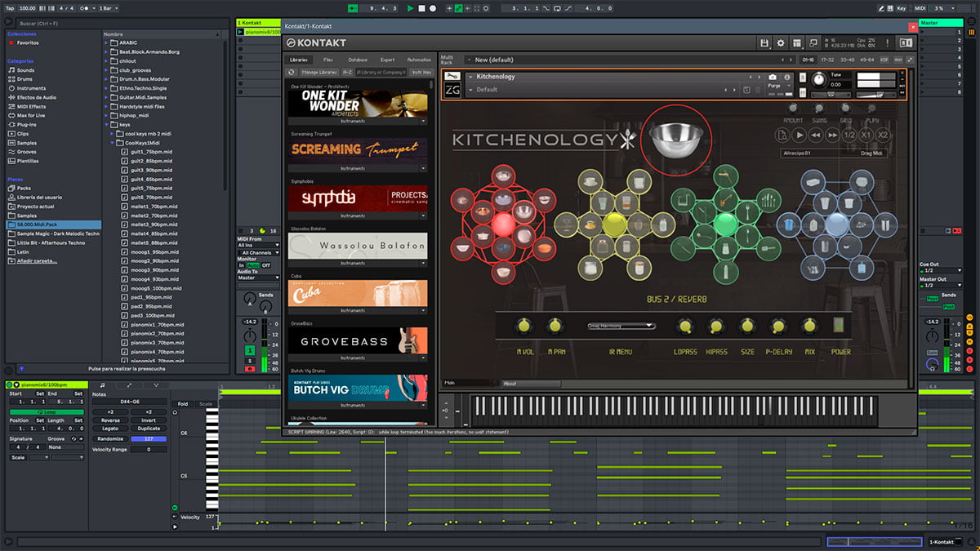Image resolution: width=980 pixels, height=551 pixels.
Task: Switch to the Kontakt Automation tab
Action: click(419, 60)
